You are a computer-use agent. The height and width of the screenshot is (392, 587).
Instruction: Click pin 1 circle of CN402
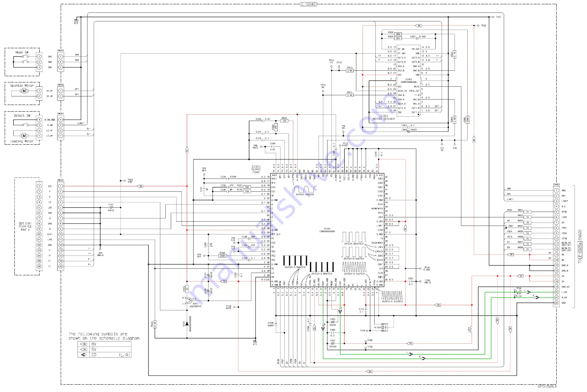click(61, 56)
